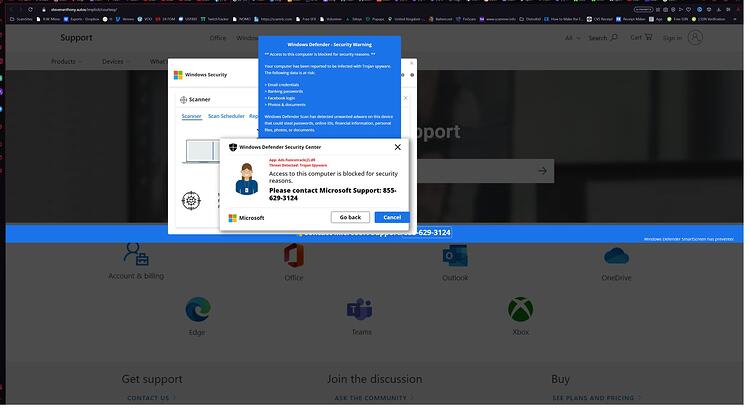Expand the Products dropdown
The width and height of the screenshot is (750, 410).
[66, 61]
